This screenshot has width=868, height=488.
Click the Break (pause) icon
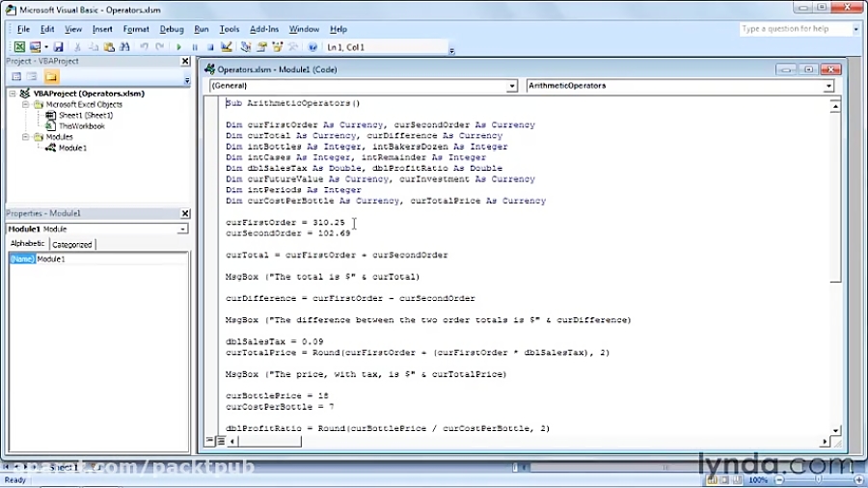[195, 47]
